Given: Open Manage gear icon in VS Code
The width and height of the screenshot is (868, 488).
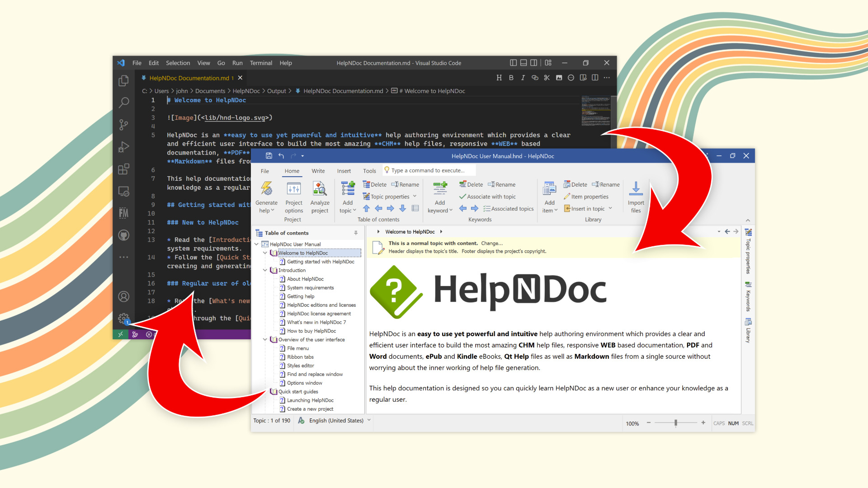Looking at the screenshot, I should click(123, 318).
